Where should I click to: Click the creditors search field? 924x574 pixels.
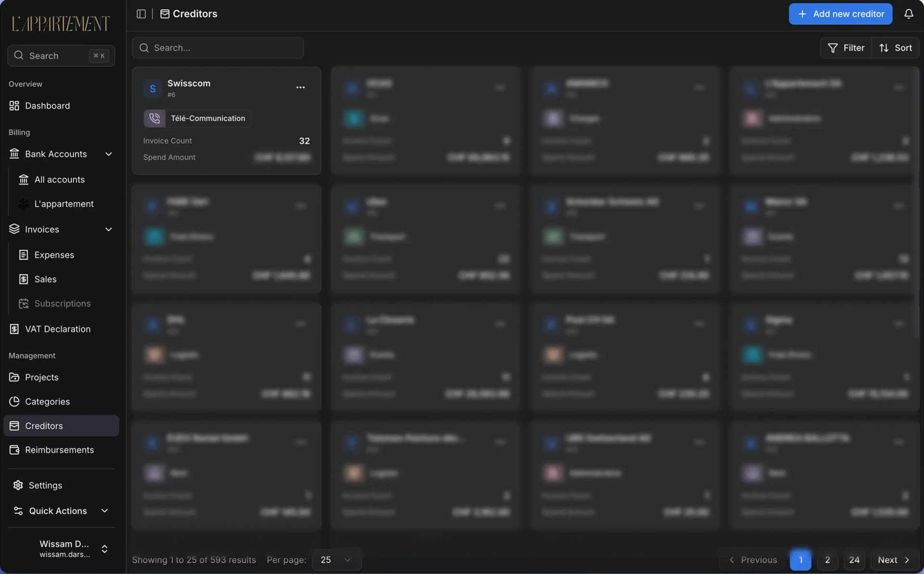(x=218, y=48)
